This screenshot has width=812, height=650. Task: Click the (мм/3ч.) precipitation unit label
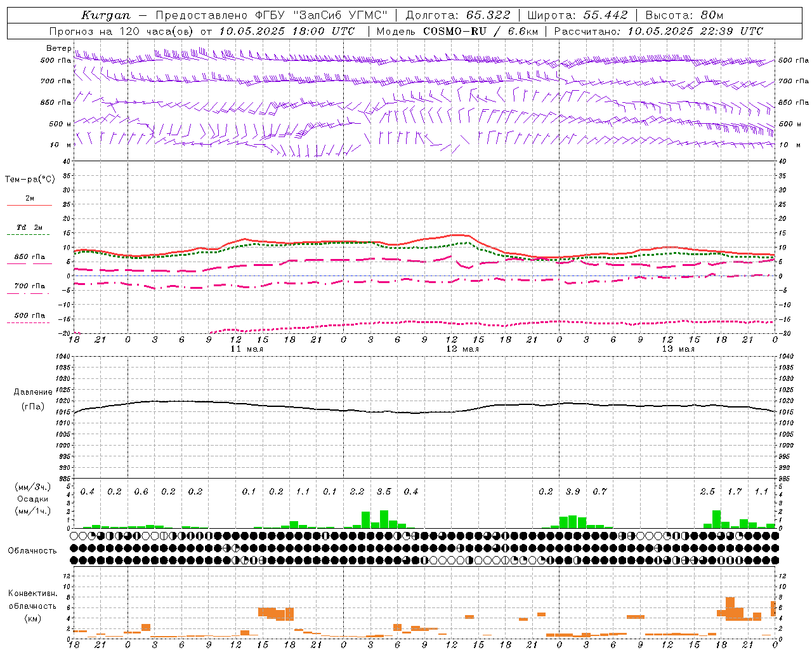coord(33,487)
